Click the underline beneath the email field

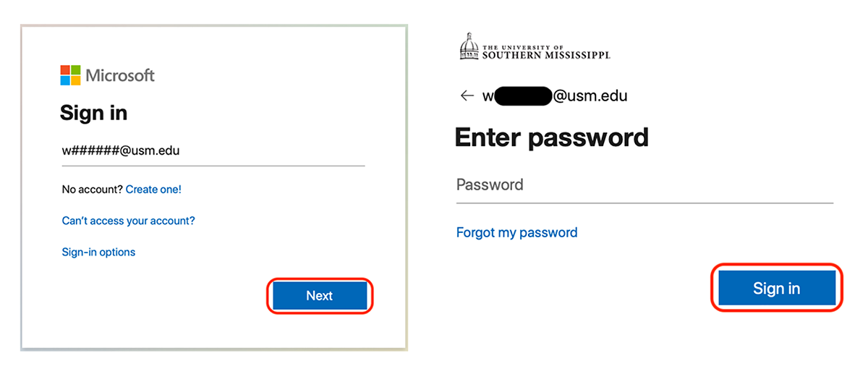point(213,166)
